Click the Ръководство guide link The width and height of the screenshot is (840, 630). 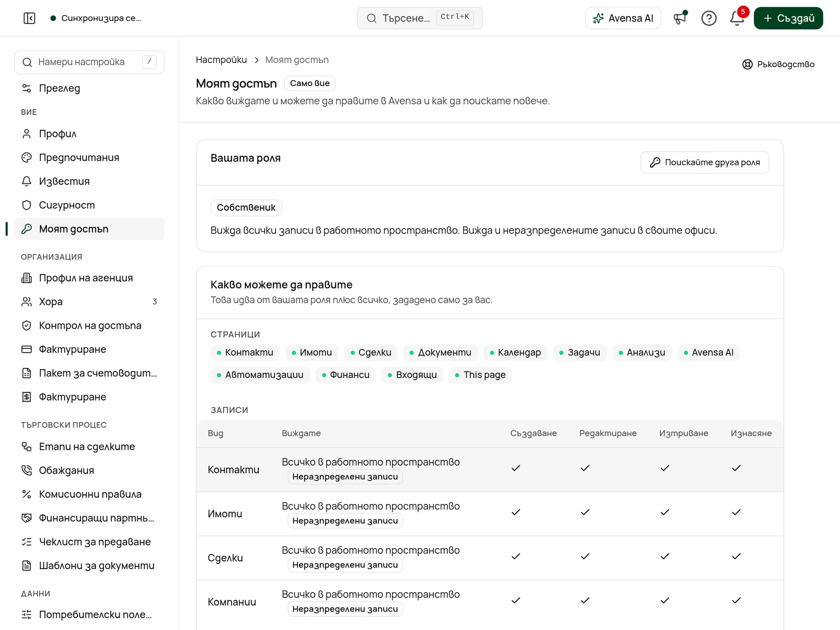[x=779, y=64]
